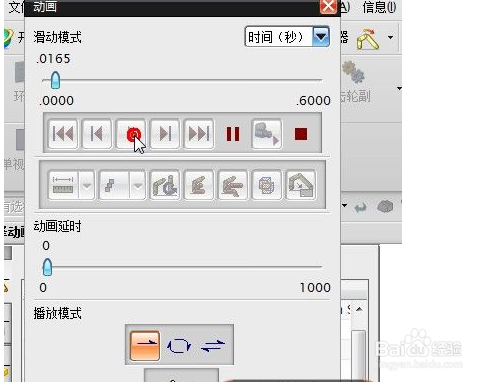Click the red play button
The height and width of the screenshot is (382, 492).
[x=131, y=134]
